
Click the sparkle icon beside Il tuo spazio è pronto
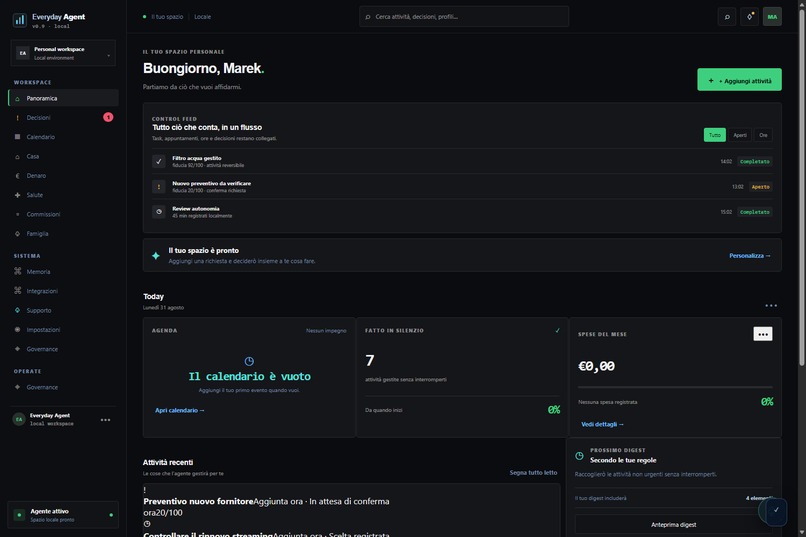click(x=156, y=255)
